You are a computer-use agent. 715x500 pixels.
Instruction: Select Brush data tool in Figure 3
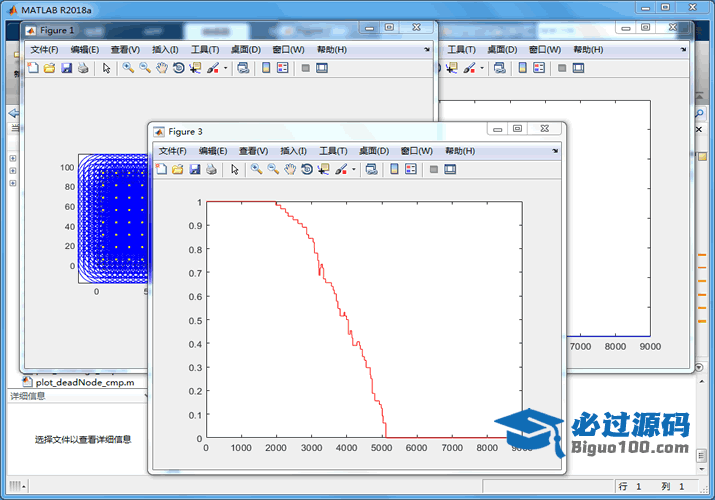pos(341,170)
